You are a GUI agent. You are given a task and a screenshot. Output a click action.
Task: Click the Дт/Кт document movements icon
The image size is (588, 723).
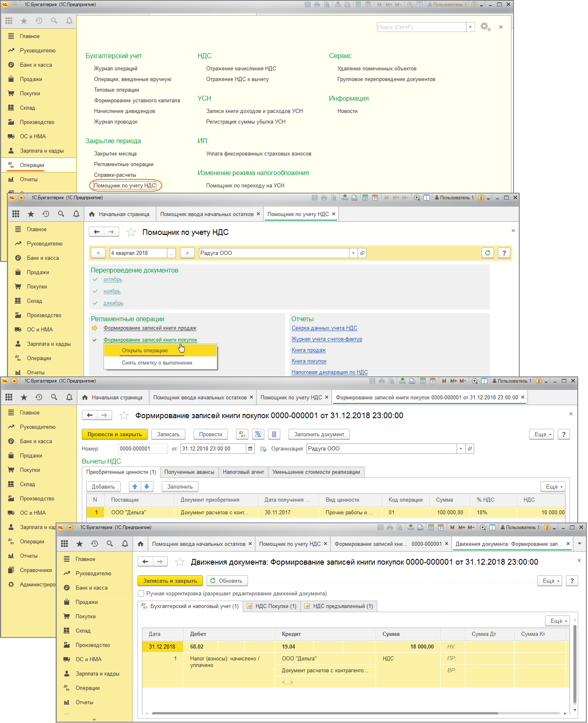pyautogui.click(x=242, y=434)
